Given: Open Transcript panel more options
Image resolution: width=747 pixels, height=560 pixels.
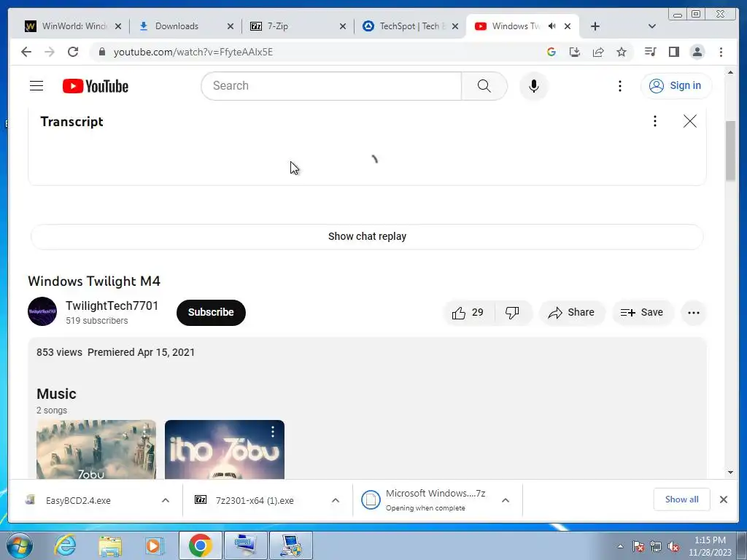Looking at the screenshot, I should pyautogui.click(x=655, y=122).
